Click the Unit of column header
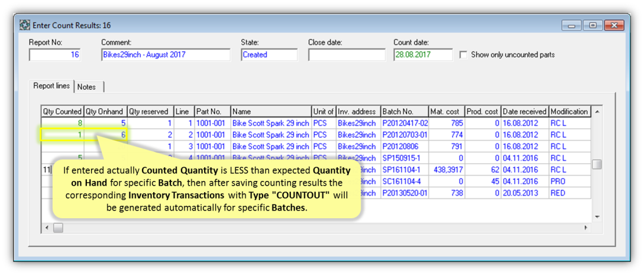Viewport: 644px width, 275px height. point(323,111)
